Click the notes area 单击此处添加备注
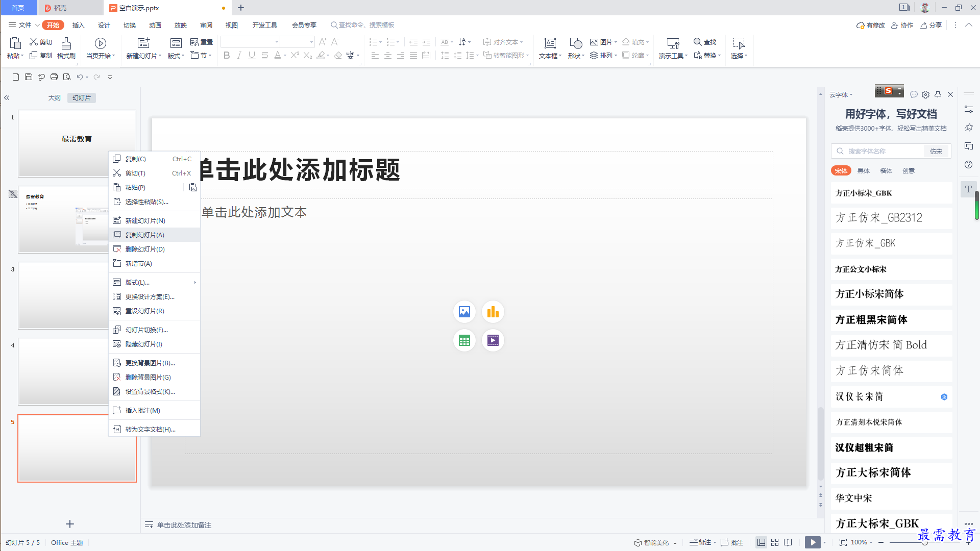 pos(184,525)
